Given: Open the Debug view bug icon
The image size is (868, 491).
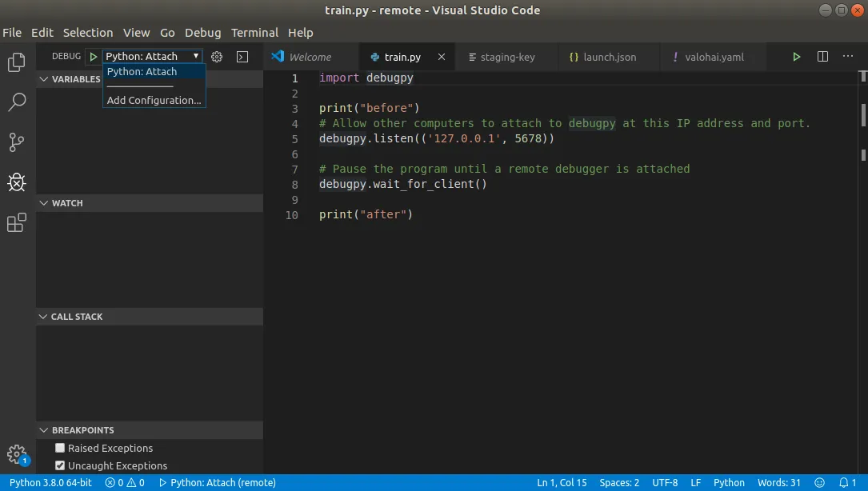Looking at the screenshot, I should coord(17,182).
